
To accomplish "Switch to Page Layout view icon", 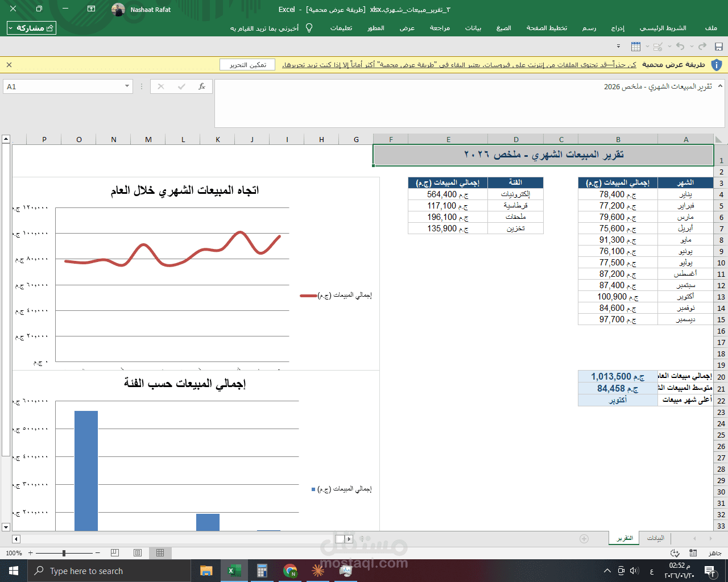I will [138, 553].
